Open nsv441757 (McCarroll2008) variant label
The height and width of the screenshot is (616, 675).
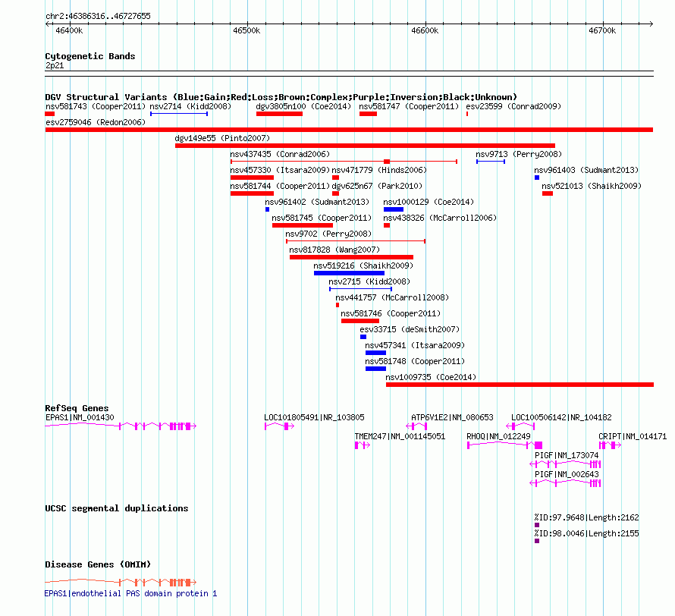[x=392, y=297]
